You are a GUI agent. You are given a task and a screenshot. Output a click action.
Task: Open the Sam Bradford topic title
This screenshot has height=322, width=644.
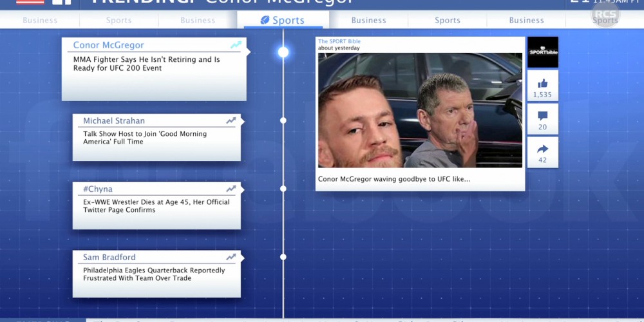click(109, 257)
